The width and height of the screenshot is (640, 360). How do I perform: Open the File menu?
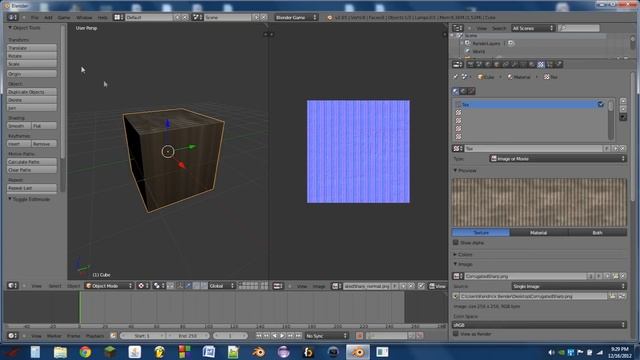coord(35,18)
